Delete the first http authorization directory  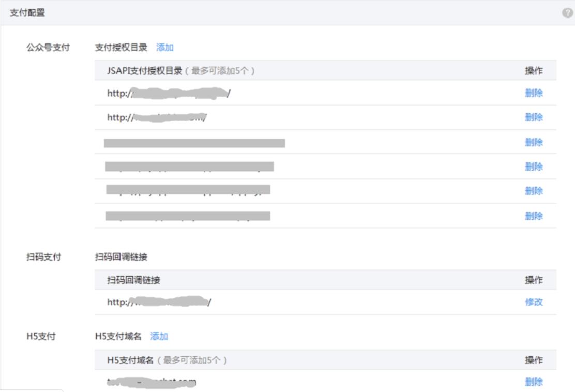coord(534,93)
